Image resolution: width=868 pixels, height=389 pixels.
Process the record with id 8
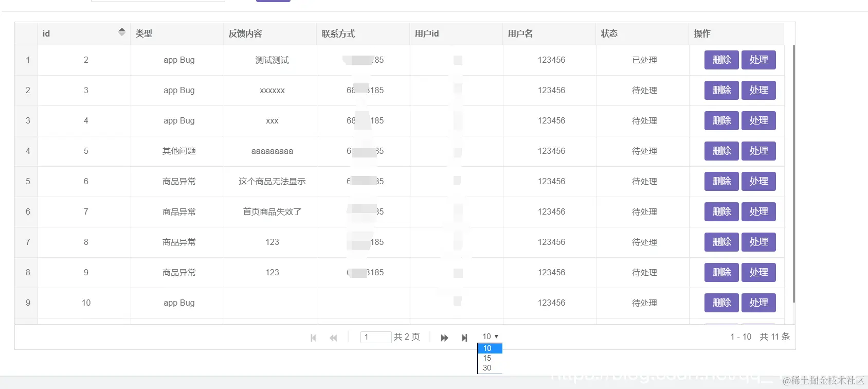758,242
